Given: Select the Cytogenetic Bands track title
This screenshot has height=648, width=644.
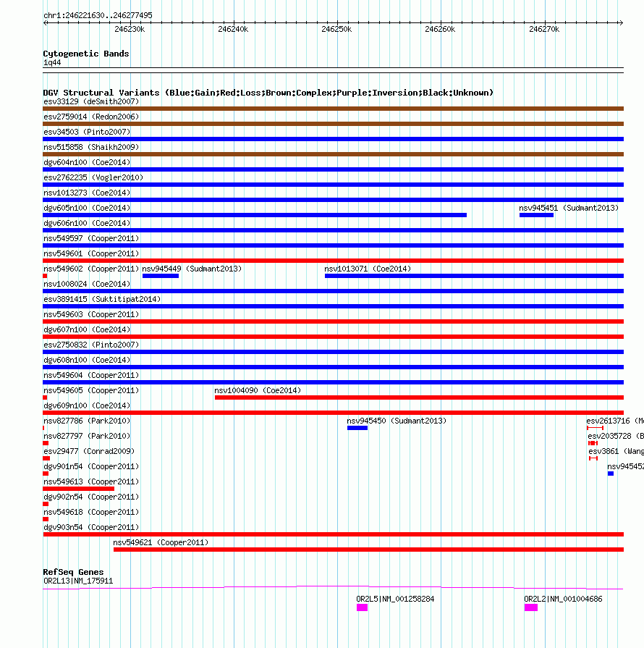Looking at the screenshot, I should click(x=86, y=54).
